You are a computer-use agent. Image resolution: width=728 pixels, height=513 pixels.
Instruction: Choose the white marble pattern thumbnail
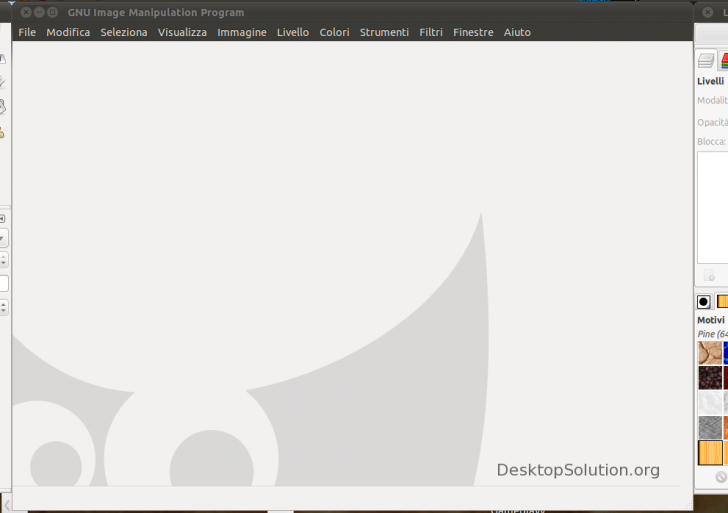click(710, 402)
